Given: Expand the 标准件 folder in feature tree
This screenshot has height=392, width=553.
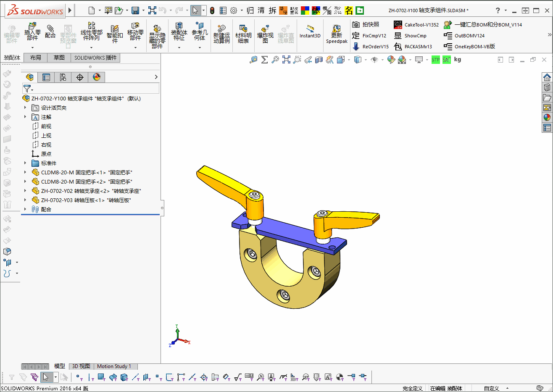Looking at the screenshot, I should [x=25, y=163].
